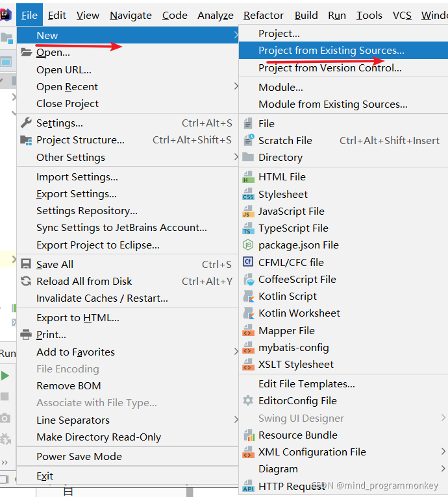Click the Settings wrench icon
Screen dimensions: 448x497
(x=26, y=123)
